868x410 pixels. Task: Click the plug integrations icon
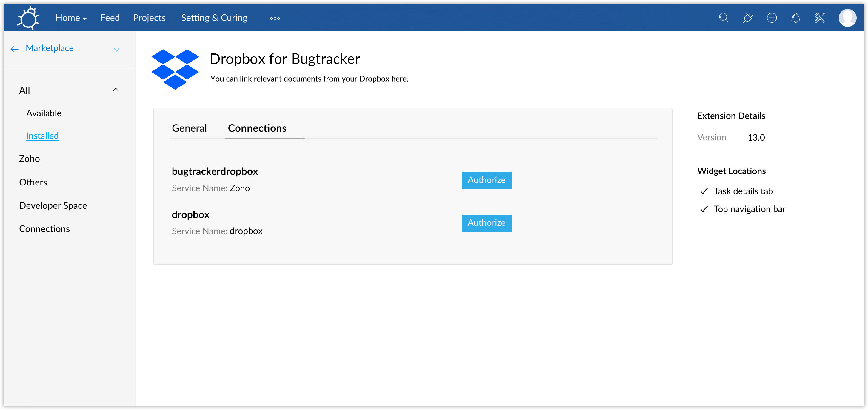(x=748, y=18)
